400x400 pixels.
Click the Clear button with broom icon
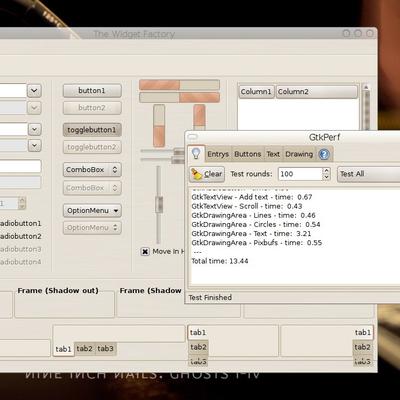click(x=207, y=174)
